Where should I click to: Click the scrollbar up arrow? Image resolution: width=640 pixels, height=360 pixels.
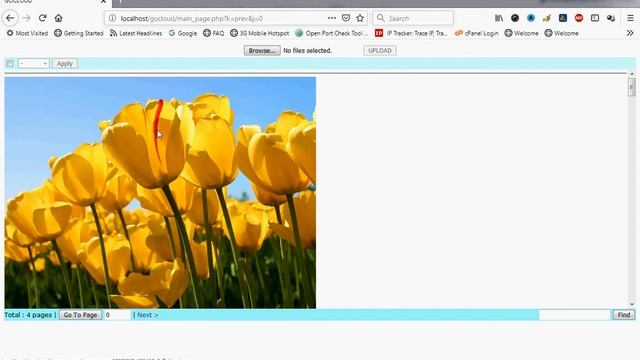pos(632,74)
